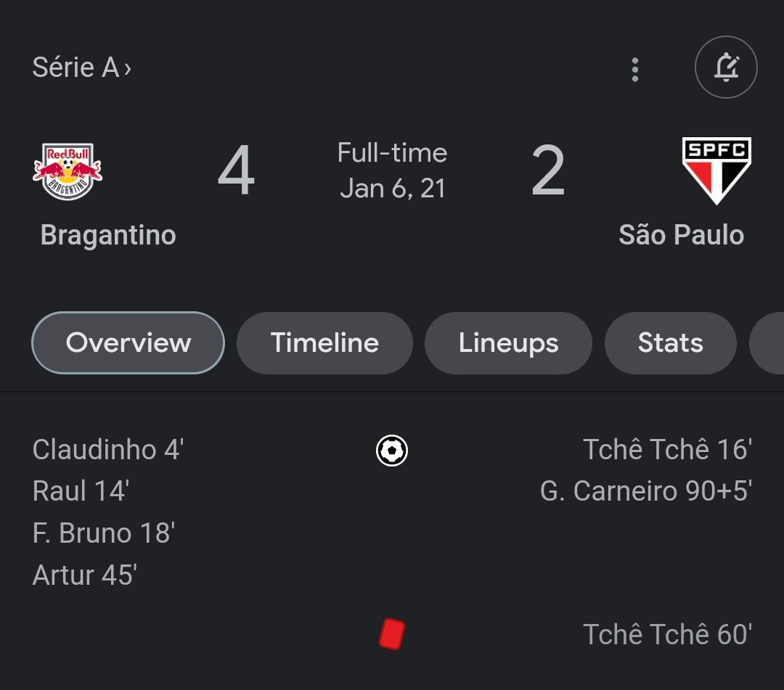The image size is (784, 690).
Task: Select G. Carneiro 90+5' goal entry
Action: tap(645, 491)
